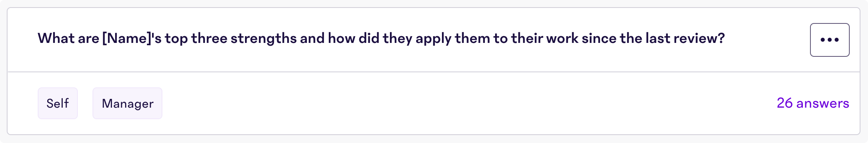Select the Manager reviewer tag
Viewport: 868px width, 143px height.
point(127,103)
